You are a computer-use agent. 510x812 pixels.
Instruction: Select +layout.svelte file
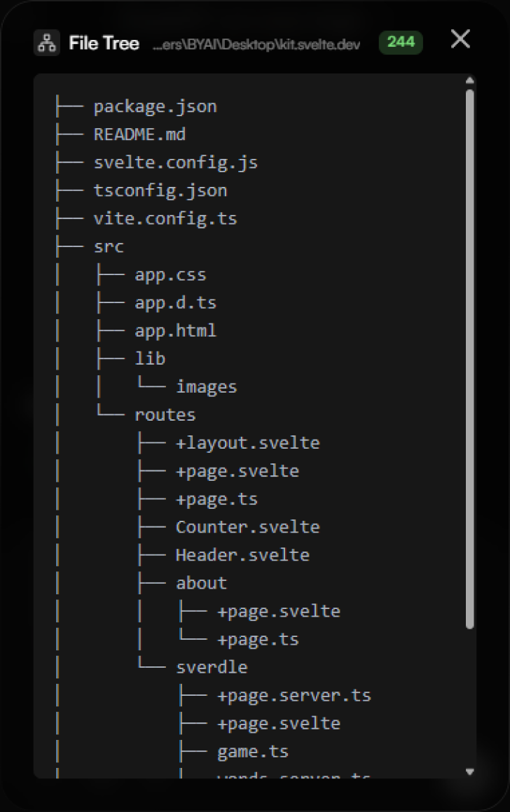(x=247, y=443)
